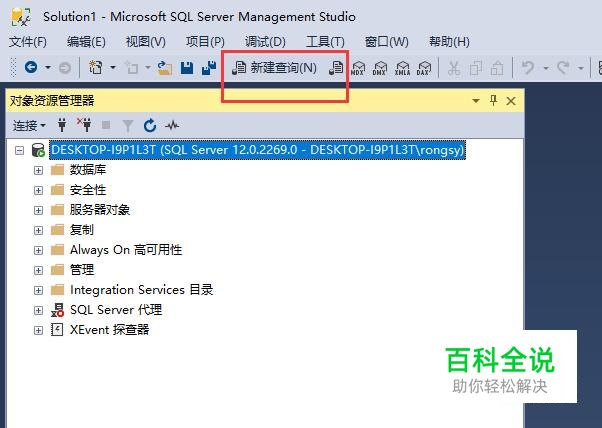Open the 文件(F) menu
This screenshot has height=428, width=602.
pyautogui.click(x=28, y=41)
